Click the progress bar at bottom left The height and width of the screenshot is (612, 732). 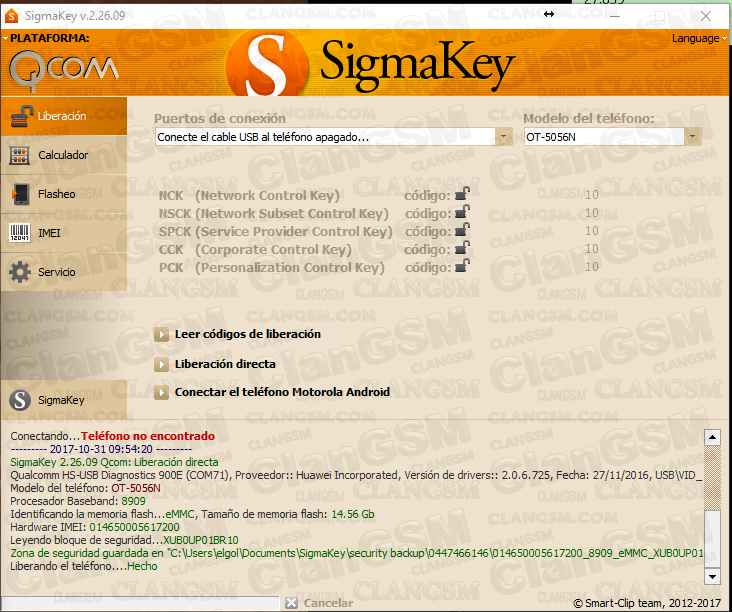coord(141,603)
